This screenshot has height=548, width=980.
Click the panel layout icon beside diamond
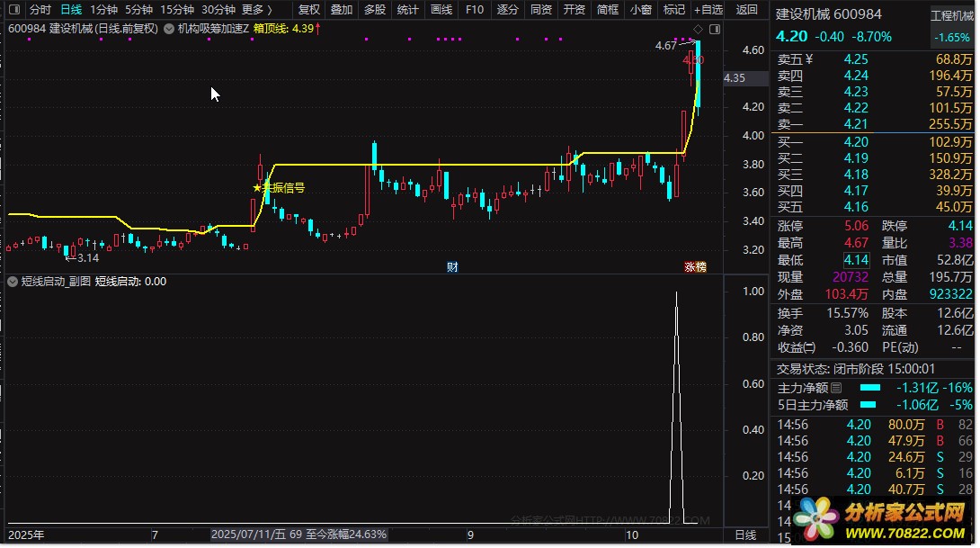(713, 29)
